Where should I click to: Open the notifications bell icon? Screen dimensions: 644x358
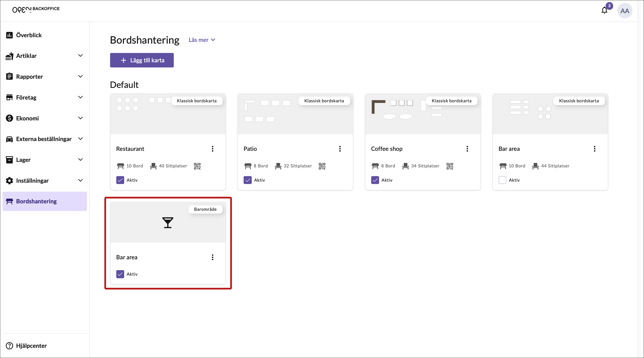click(604, 10)
